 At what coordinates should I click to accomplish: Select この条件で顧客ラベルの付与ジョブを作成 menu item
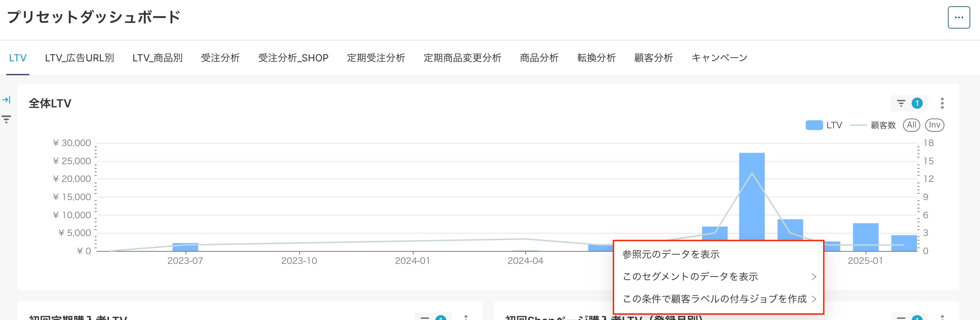click(718, 299)
